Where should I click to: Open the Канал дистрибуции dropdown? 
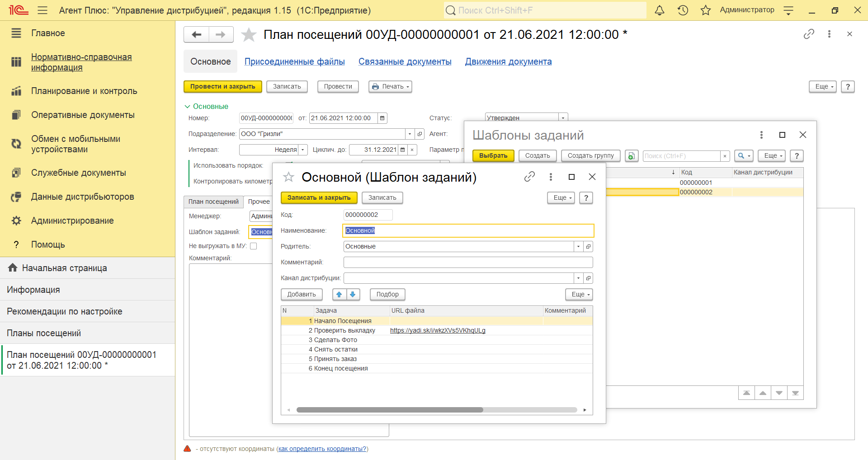click(x=578, y=278)
